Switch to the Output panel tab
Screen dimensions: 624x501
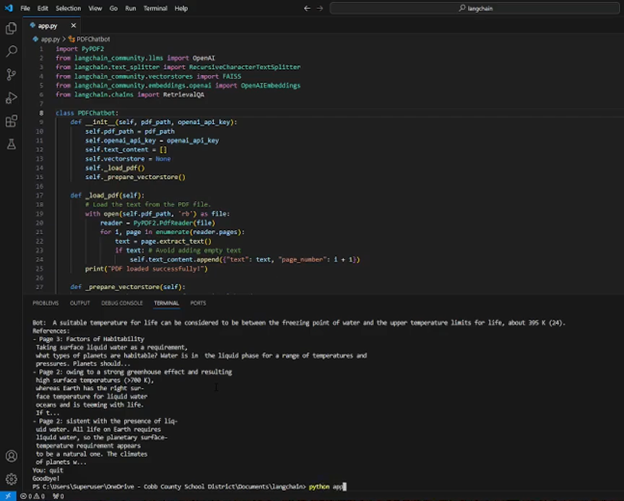(x=80, y=303)
